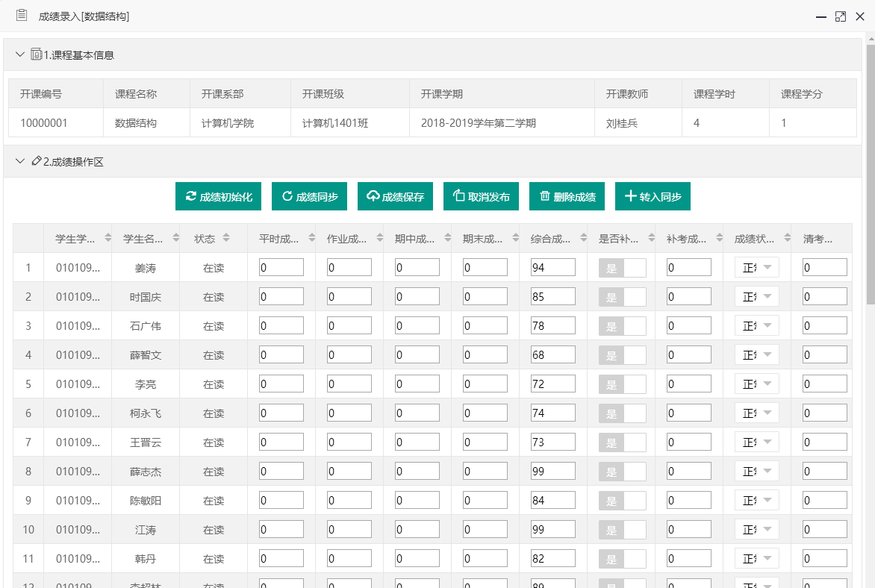
Task: Click the course info section icon
Action: coord(37,54)
